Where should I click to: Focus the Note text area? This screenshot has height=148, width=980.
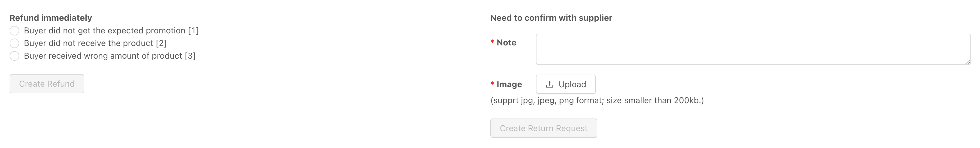[x=753, y=49]
